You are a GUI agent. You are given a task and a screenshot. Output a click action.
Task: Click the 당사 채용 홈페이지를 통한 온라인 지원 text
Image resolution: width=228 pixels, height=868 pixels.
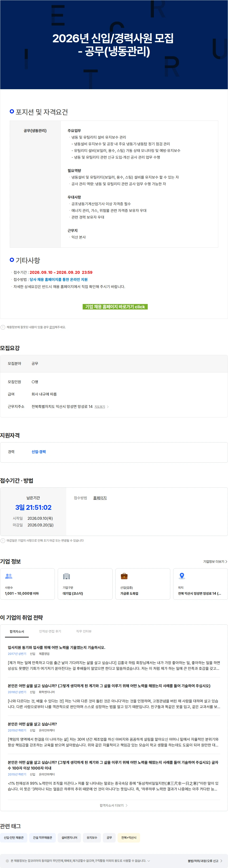pos(58,279)
